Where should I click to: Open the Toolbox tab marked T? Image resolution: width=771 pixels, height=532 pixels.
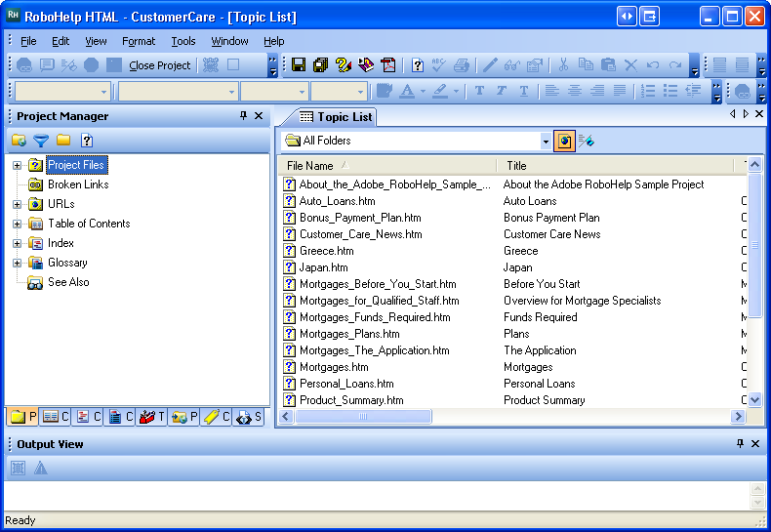click(x=152, y=417)
